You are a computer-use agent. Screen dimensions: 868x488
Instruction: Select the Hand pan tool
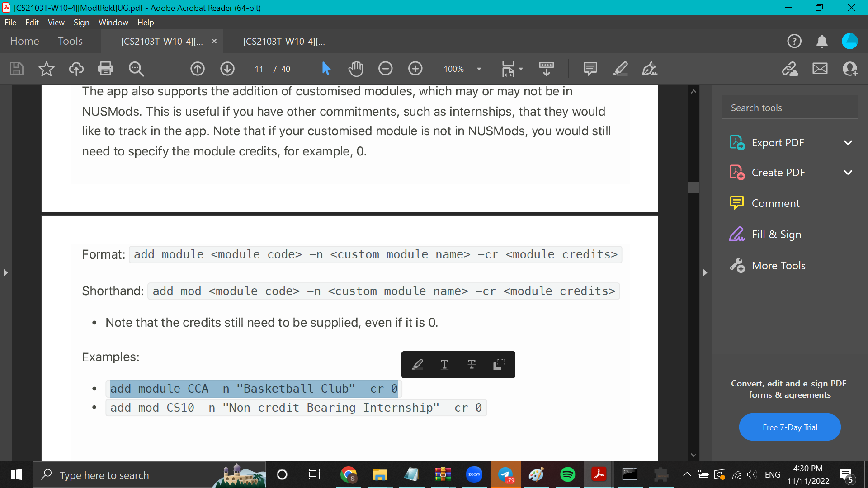[x=356, y=69]
